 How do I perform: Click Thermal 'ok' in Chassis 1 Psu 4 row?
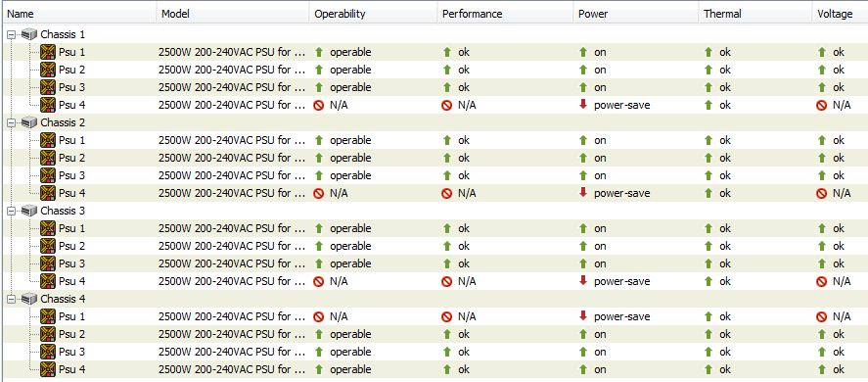click(725, 105)
